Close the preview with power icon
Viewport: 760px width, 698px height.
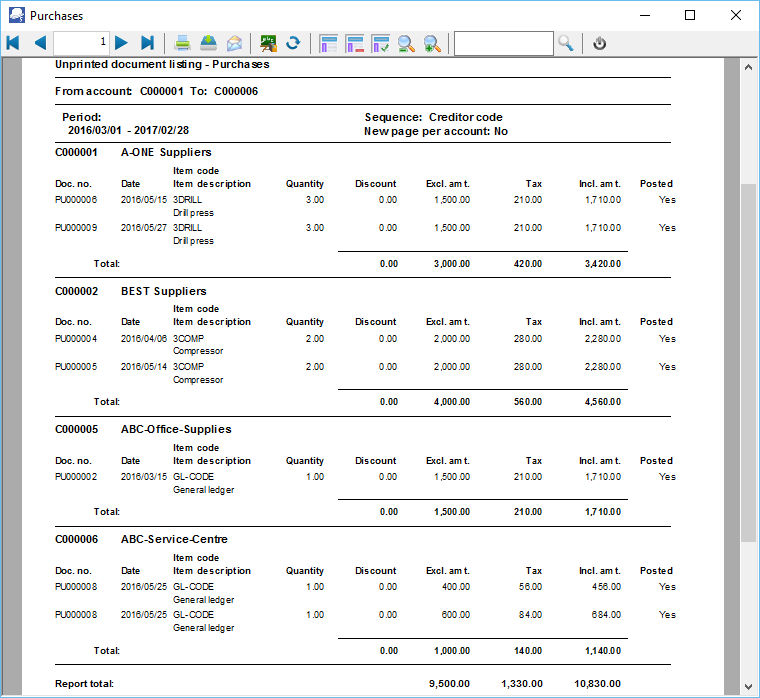pyautogui.click(x=599, y=43)
